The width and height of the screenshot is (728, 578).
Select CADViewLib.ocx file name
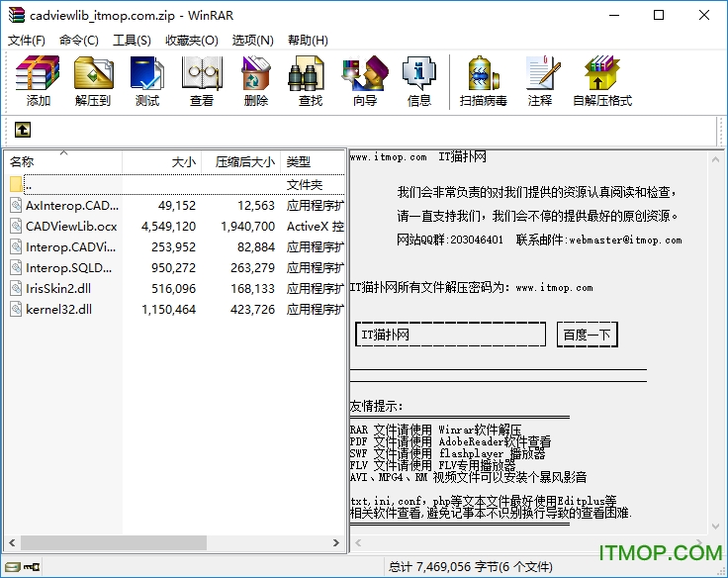[71, 227]
